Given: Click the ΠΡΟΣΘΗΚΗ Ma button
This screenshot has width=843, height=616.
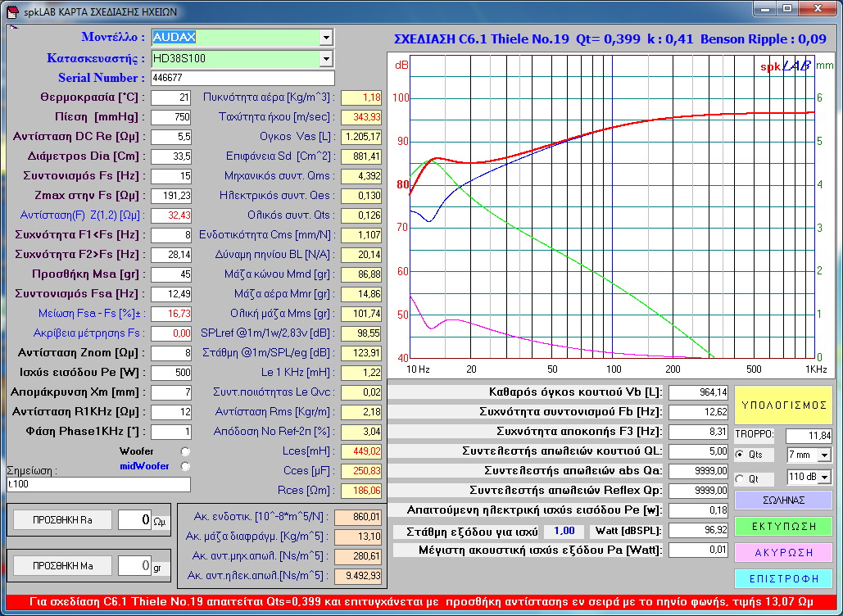Looking at the screenshot, I should 62,565.
